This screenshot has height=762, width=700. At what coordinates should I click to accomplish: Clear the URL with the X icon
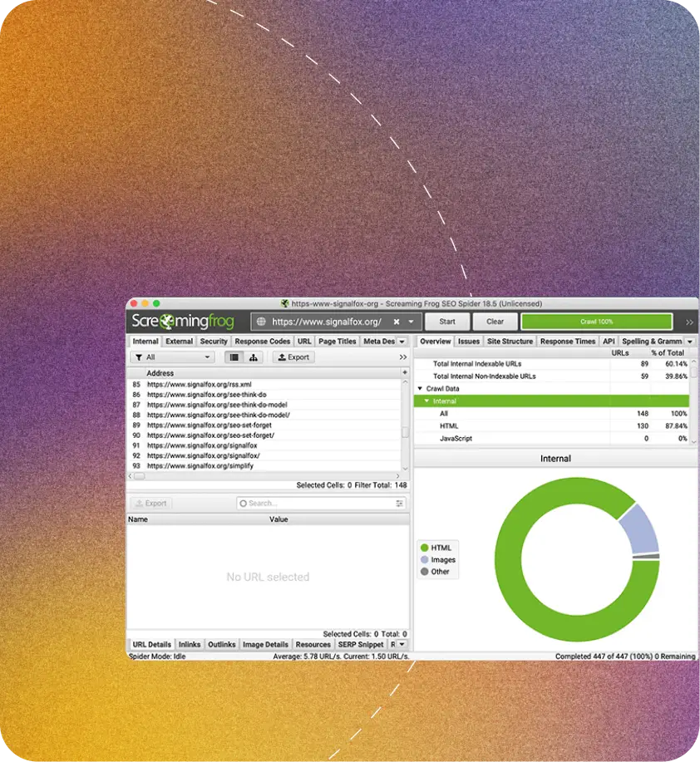(397, 322)
